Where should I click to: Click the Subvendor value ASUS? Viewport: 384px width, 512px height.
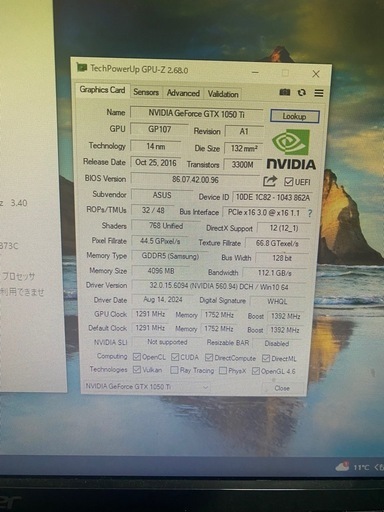point(162,195)
